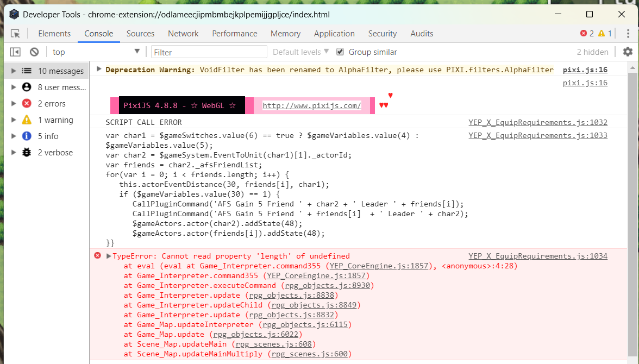Select the 10 messages sidebar row
Screen dimensions: 639x364
[x=47, y=71]
